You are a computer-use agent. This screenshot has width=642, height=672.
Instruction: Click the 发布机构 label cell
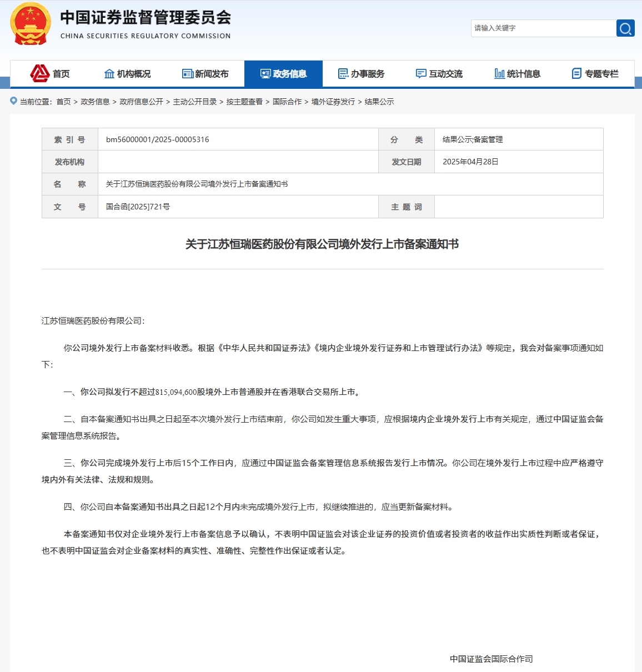point(70,162)
